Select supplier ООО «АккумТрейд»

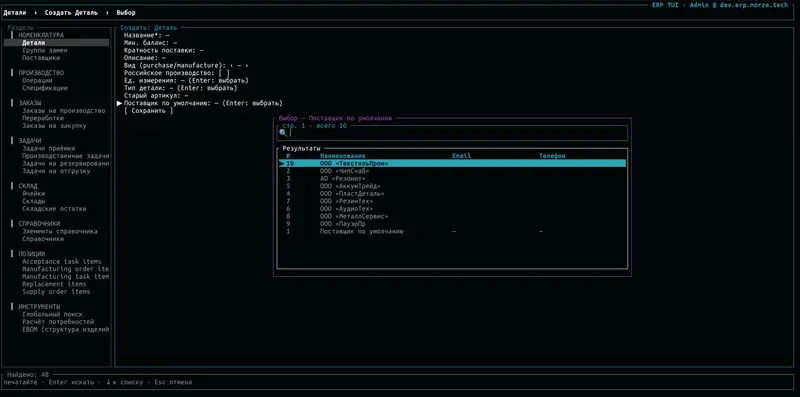pos(452,186)
